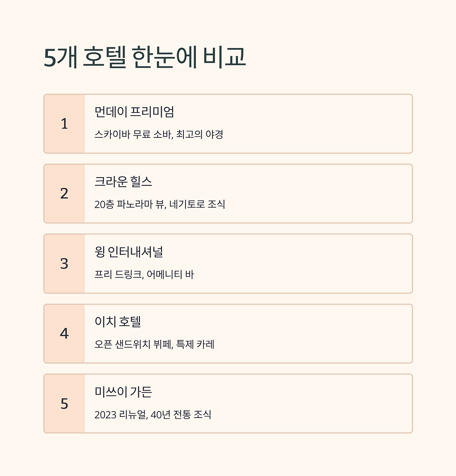Click description 2023 리뉴얼, 40년 전통 조식
This screenshot has height=476, width=456.
[x=153, y=414]
